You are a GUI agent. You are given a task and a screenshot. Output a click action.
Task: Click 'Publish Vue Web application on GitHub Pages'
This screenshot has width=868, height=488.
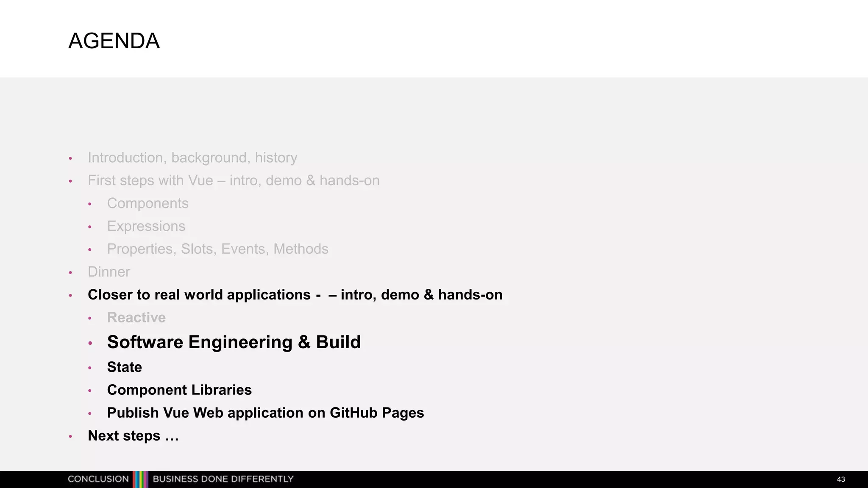click(265, 413)
